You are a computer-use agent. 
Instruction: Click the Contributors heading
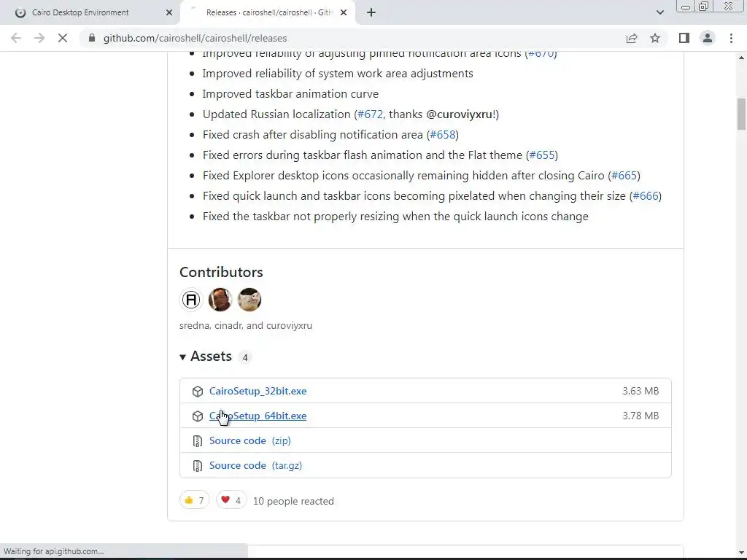[221, 272]
